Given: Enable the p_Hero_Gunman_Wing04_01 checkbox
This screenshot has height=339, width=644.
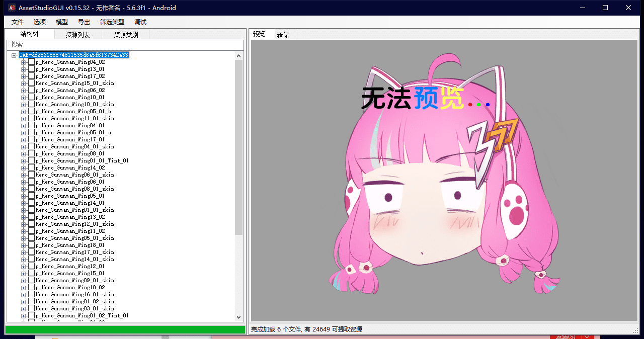Looking at the screenshot, I should [31, 126].
